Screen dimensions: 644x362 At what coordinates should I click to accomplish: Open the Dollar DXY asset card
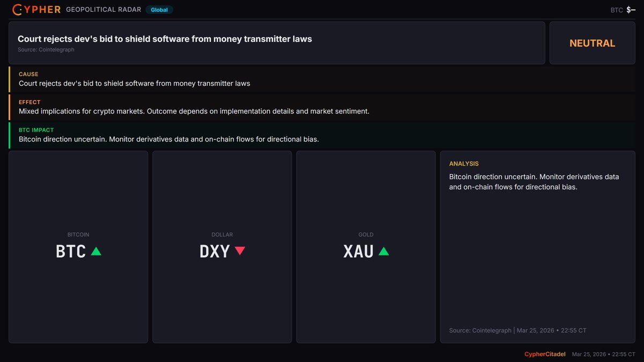(222, 247)
